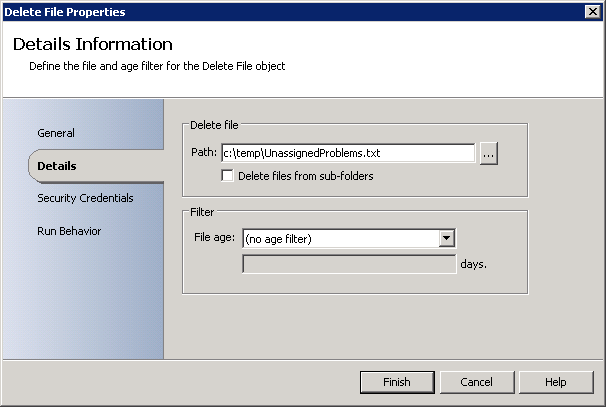Click the 'File age:' label

pyautogui.click(x=216, y=238)
